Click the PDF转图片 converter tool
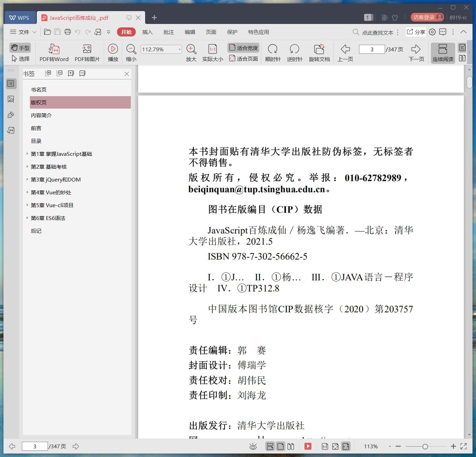Viewport: 476px width, 457px height. [x=87, y=53]
